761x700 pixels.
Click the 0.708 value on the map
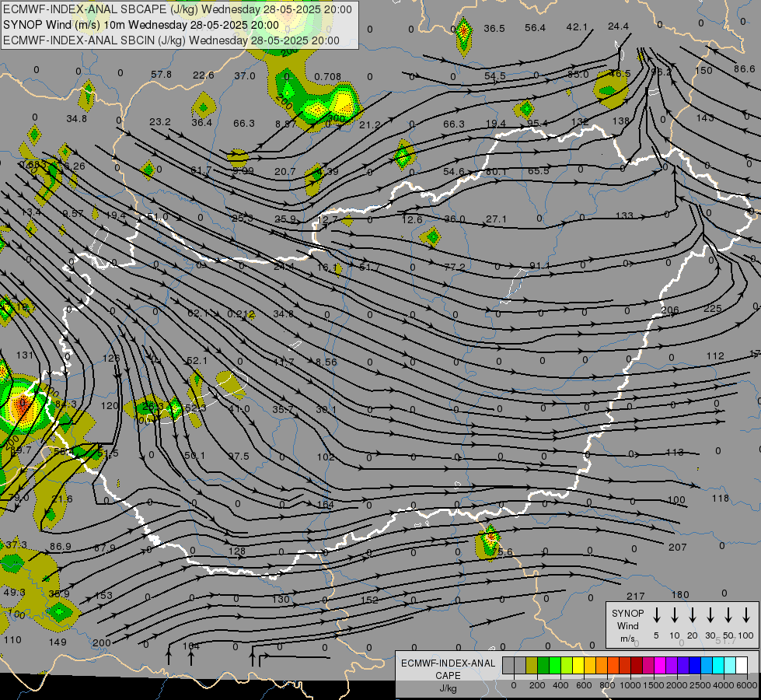coord(327,77)
